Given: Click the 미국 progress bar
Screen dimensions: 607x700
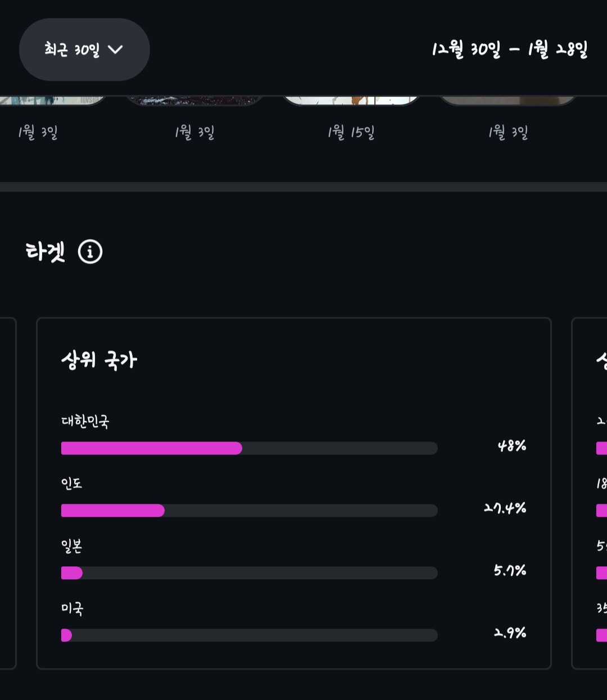Looking at the screenshot, I should click(249, 635).
